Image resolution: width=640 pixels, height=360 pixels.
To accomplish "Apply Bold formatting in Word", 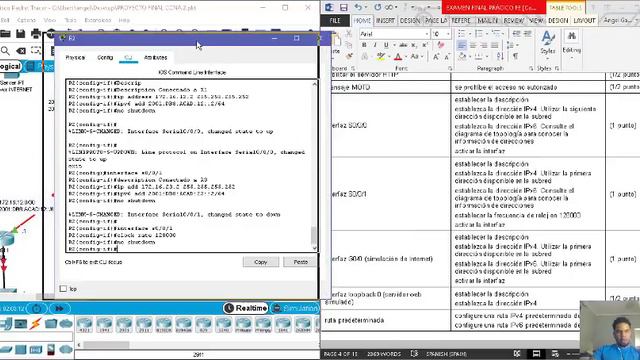I will [x=364, y=45].
